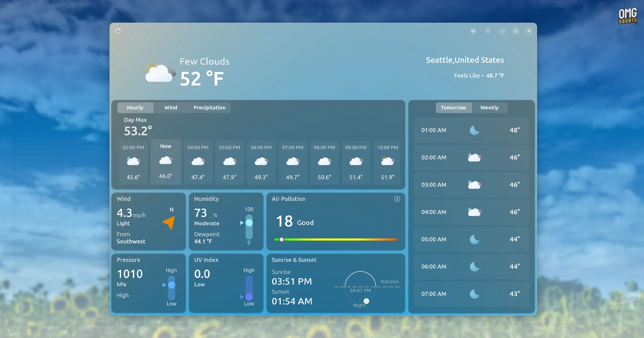The height and width of the screenshot is (338, 644).
Task: Click the humidity level indicator bar
Action: pyautogui.click(x=249, y=226)
